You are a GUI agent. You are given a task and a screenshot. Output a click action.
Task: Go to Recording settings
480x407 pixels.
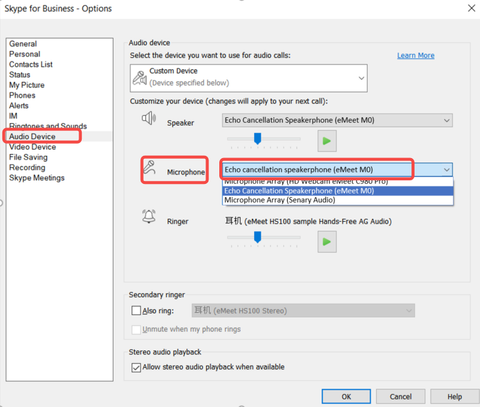coord(27,167)
